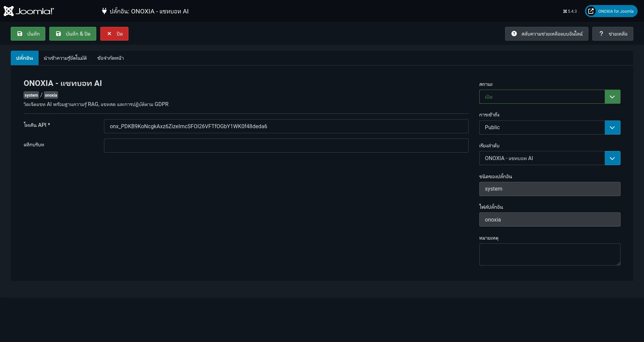Click the plugin description mentioning GDPR
This screenshot has width=644, height=342.
(96, 104)
